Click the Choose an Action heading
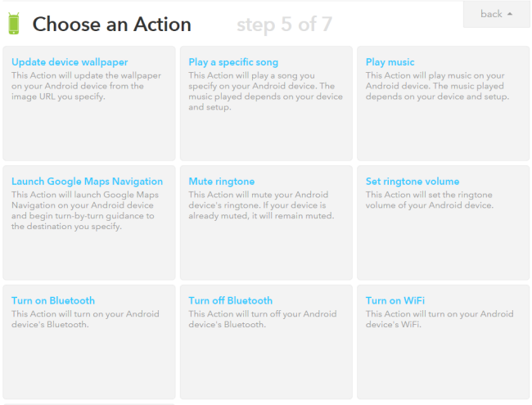 tap(111, 25)
